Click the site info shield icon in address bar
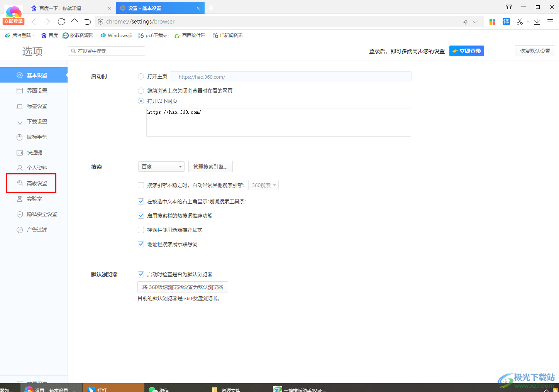 100,22
